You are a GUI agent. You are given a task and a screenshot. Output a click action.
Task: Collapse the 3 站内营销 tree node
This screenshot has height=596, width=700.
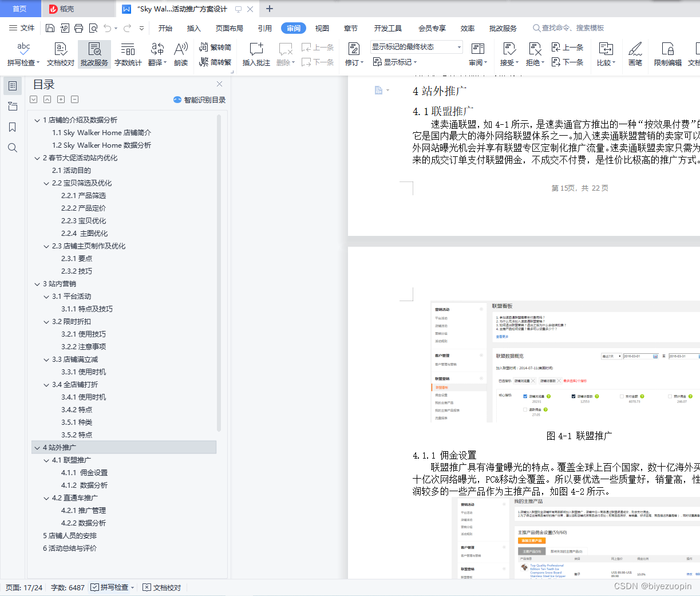[37, 284]
